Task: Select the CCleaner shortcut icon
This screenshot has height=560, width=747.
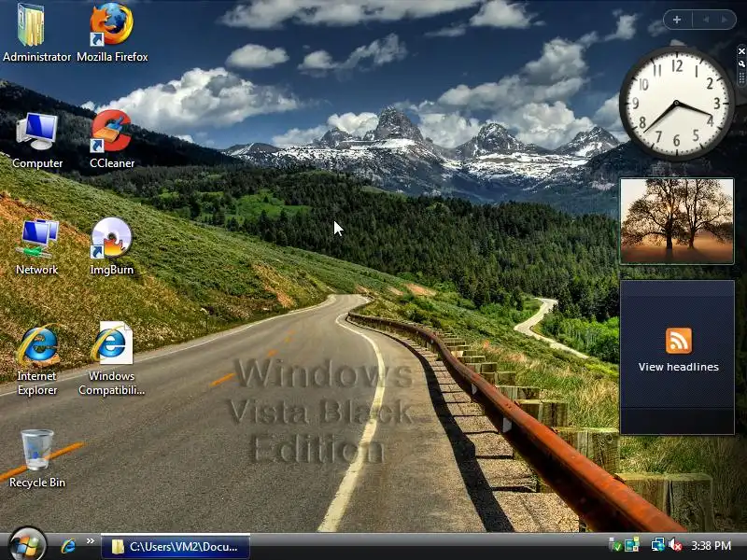Action: click(x=111, y=131)
